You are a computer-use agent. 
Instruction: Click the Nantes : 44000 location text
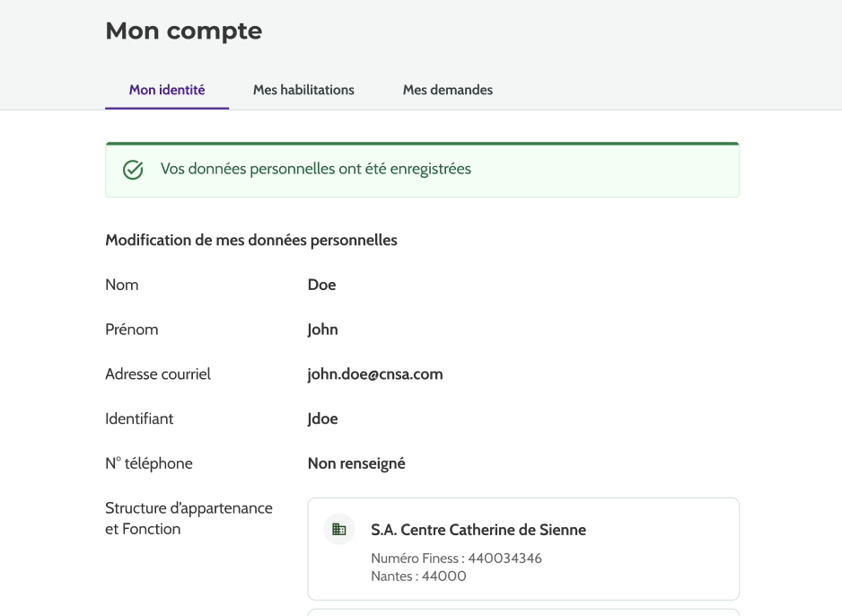point(418,576)
